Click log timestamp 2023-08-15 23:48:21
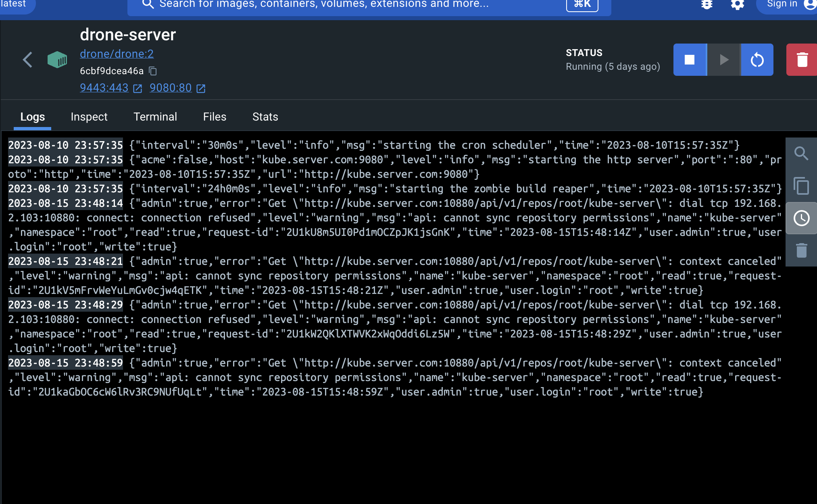Viewport: 817px width, 504px height. coord(65,261)
